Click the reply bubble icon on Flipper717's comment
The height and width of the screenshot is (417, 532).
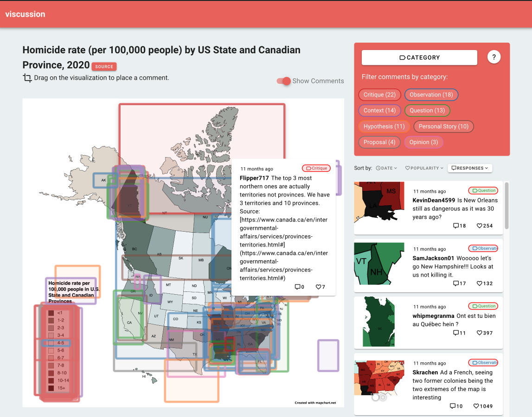pos(297,287)
